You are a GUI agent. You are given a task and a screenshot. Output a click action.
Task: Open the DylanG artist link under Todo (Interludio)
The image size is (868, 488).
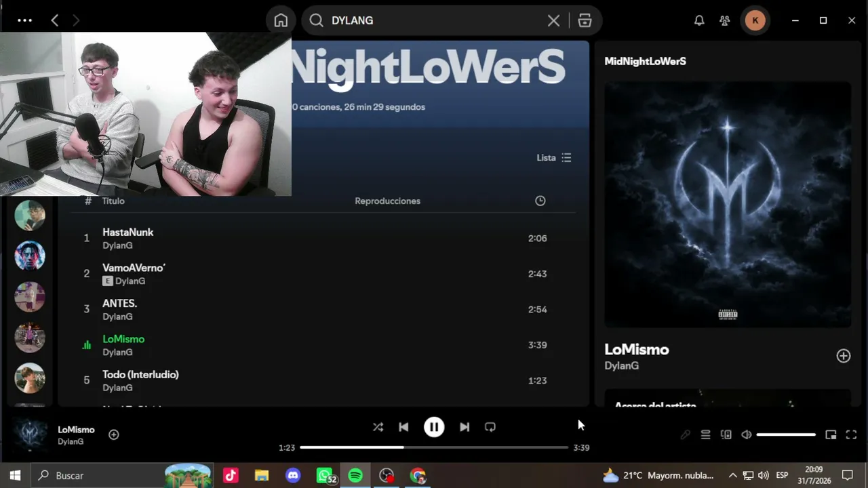117,388
